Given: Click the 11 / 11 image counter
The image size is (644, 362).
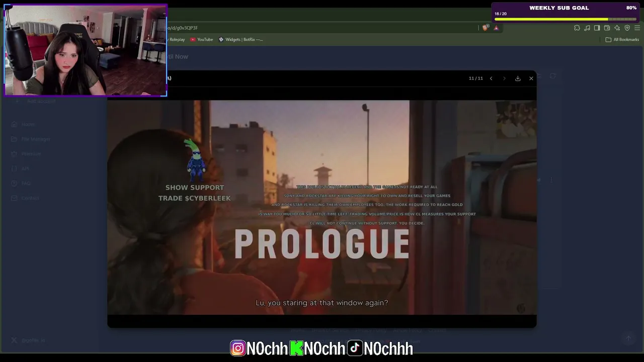Looking at the screenshot, I should click(476, 78).
